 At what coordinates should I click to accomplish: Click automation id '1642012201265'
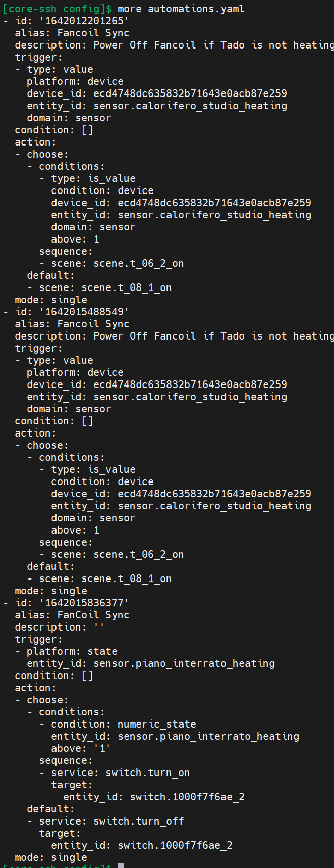point(84,21)
